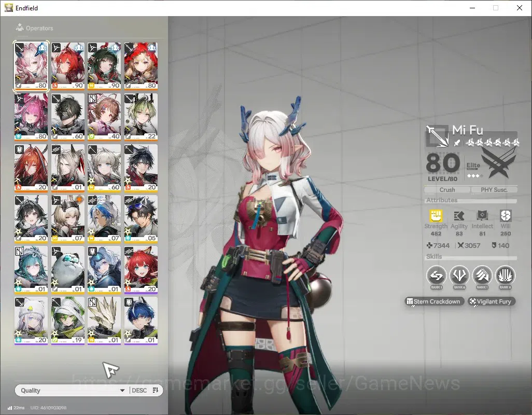The width and height of the screenshot is (532, 415).
Task: Select blue-white bunny-eared level 07 operator
Action: pos(104,218)
